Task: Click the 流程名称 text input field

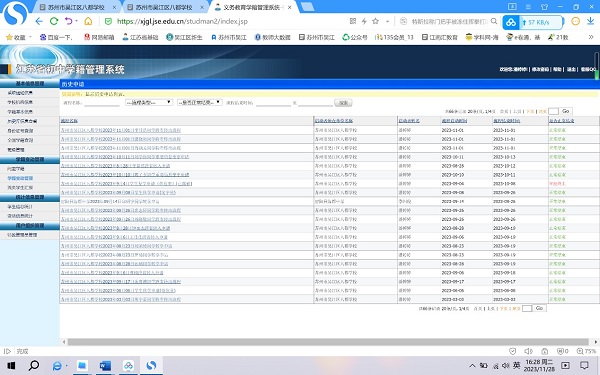Action: point(102,103)
